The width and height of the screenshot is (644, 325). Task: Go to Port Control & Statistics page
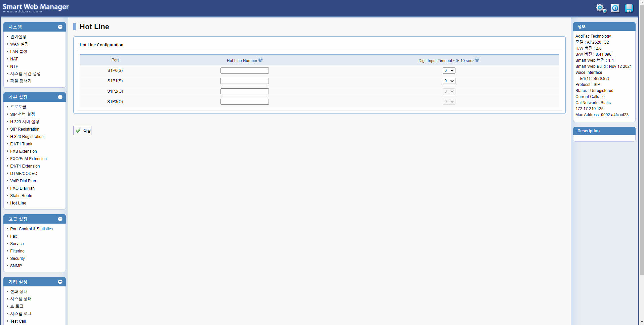click(31, 229)
